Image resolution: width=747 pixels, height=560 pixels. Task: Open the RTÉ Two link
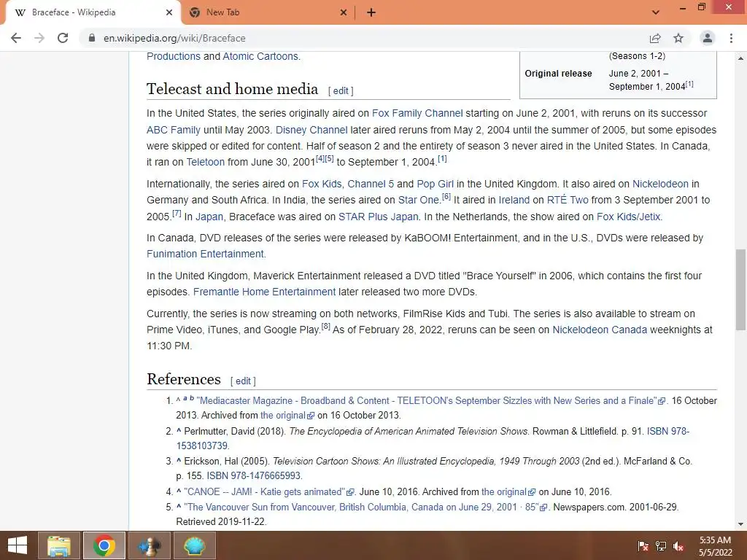coord(568,200)
